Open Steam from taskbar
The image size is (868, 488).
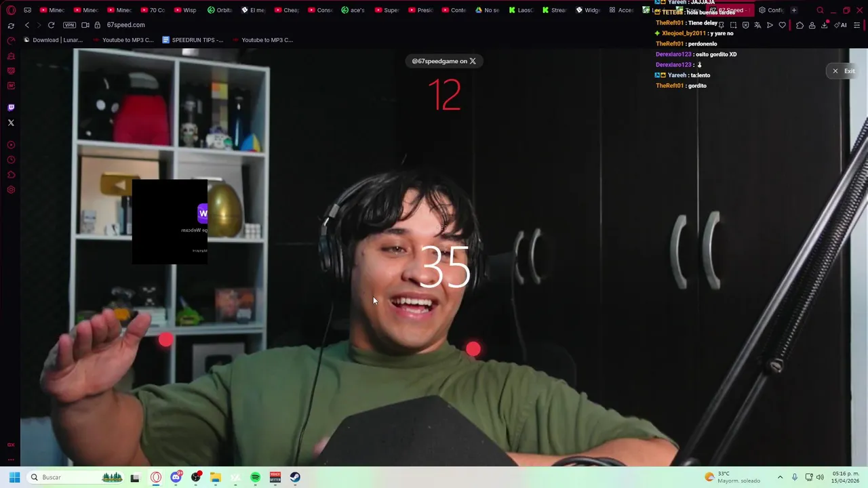[295, 477]
